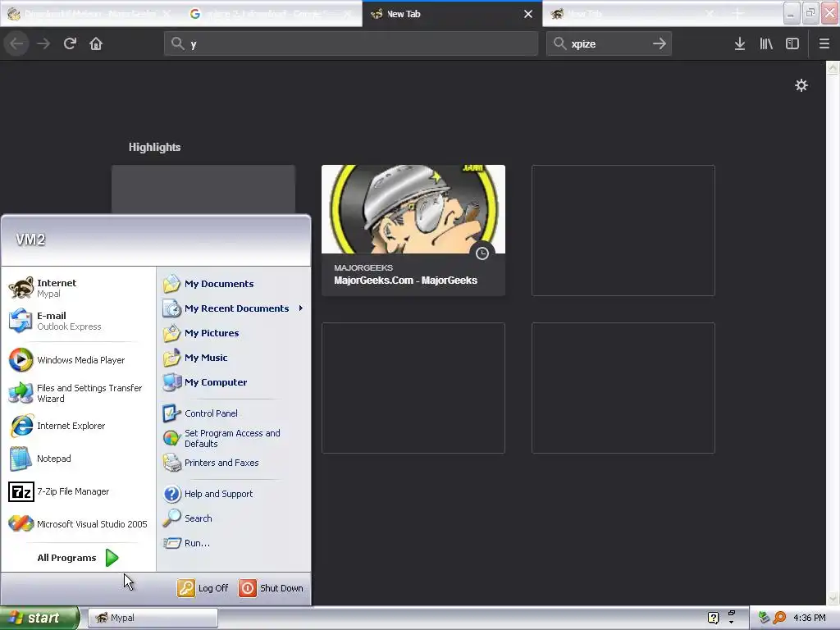
Task: Open My Music folder
Action: click(234, 358)
